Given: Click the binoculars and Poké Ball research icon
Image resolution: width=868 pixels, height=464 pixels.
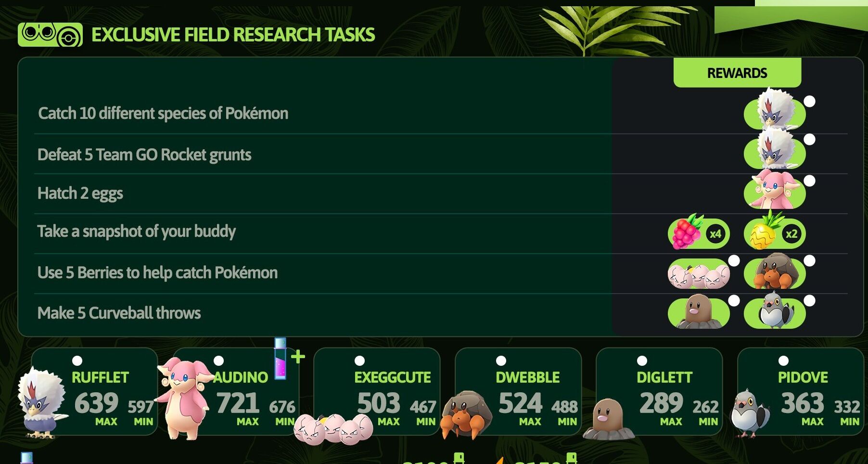Looking at the screenshot, I should (50, 35).
